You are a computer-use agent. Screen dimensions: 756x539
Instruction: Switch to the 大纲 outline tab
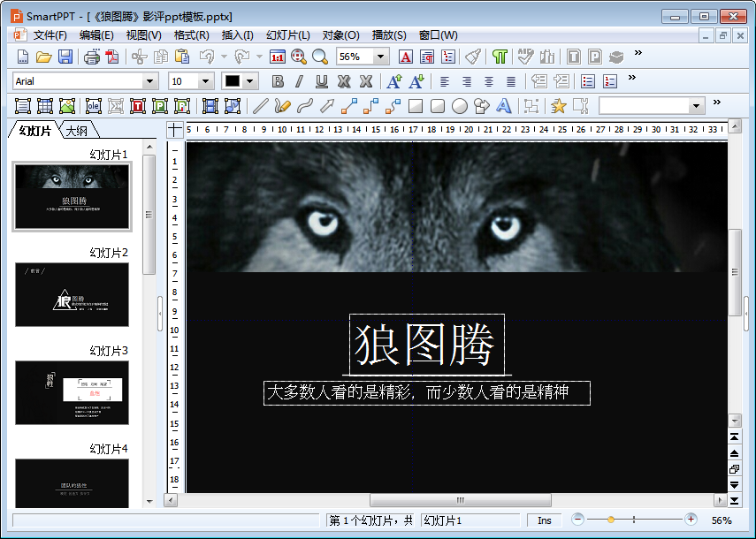77,131
